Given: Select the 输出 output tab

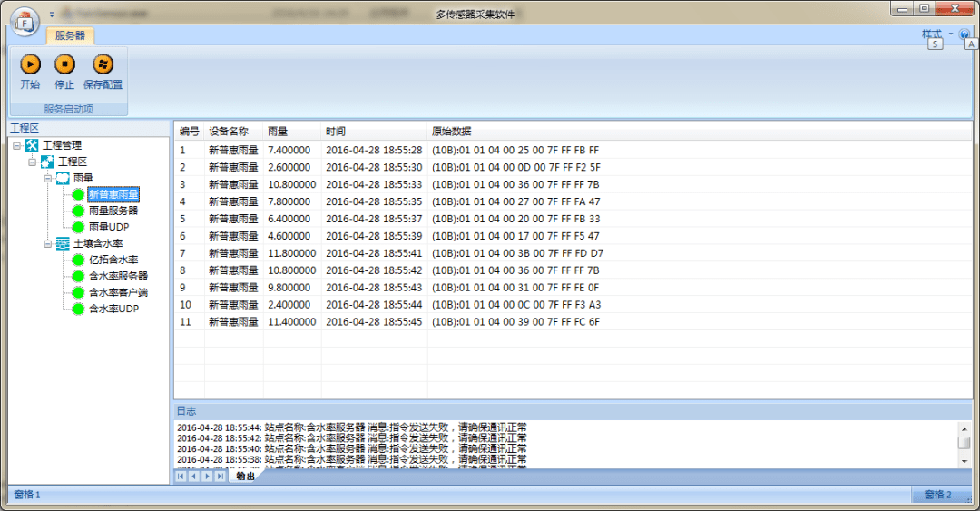Looking at the screenshot, I should [x=245, y=476].
